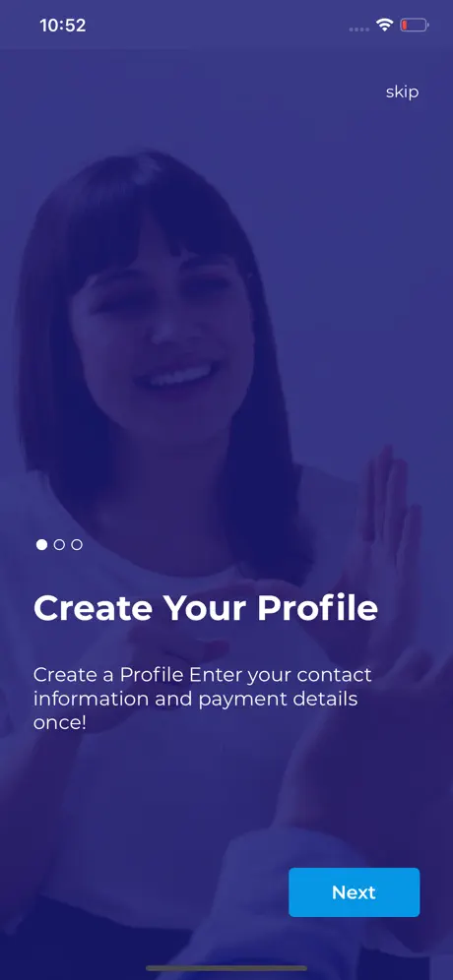Screen dimensions: 453x980
Task: Tap the 10:52 clock in status bar
Action: point(63,26)
